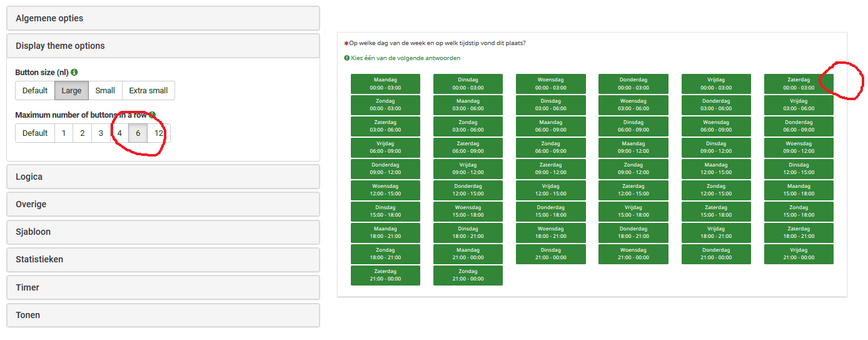Select Maandag 15:00 - 18:00 answer

pyautogui.click(x=799, y=190)
